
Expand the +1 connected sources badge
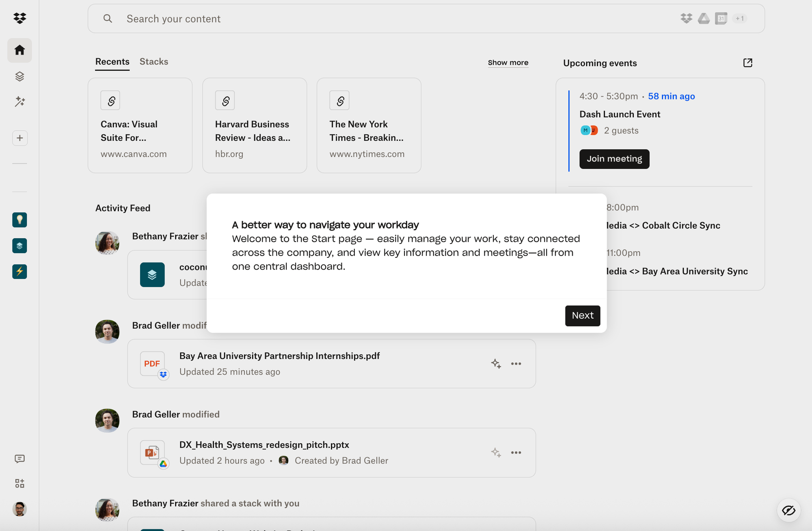(739, 19)
